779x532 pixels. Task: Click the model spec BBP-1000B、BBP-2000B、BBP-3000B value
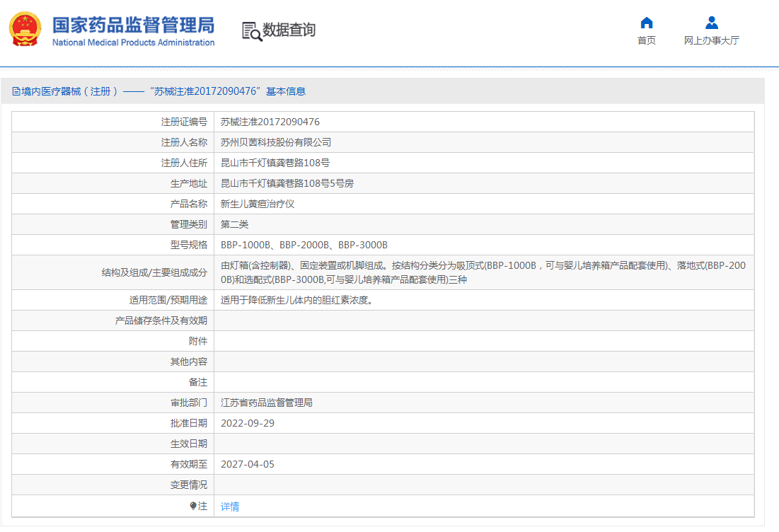(304, 245)
